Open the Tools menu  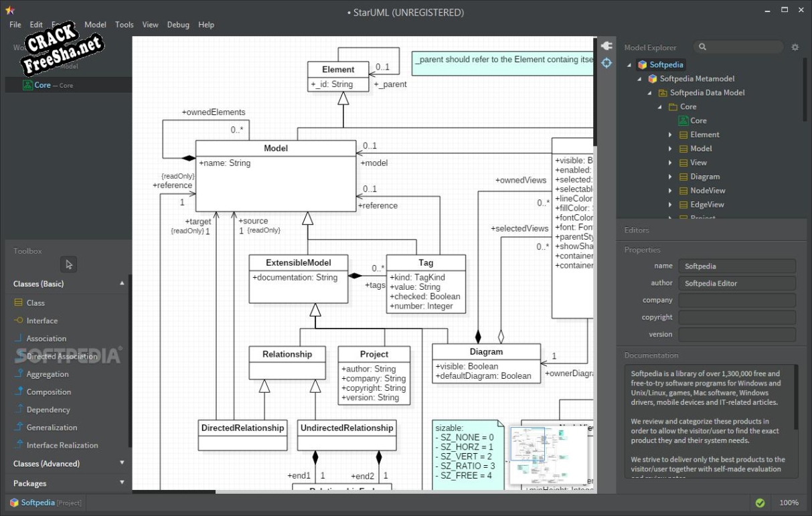click(x=124, y=25)
